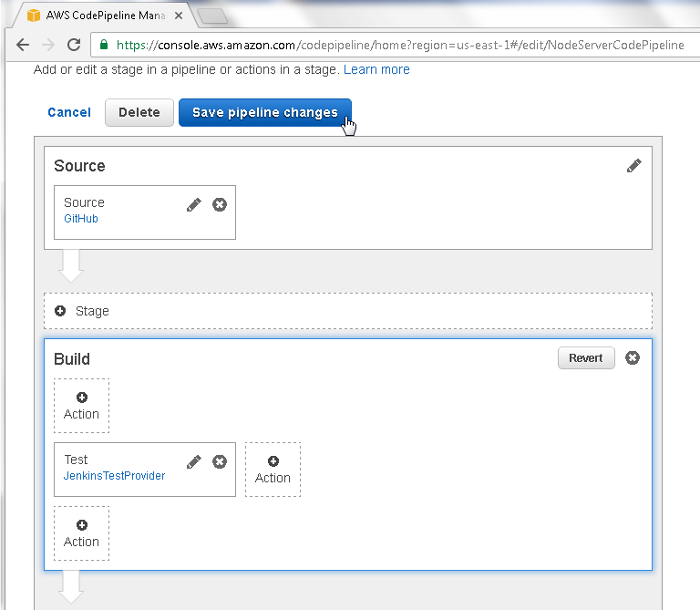Reload the CodePipeline page
This screenshot has height=610, width=700.
pyautogui.click(x=74, y=45)
